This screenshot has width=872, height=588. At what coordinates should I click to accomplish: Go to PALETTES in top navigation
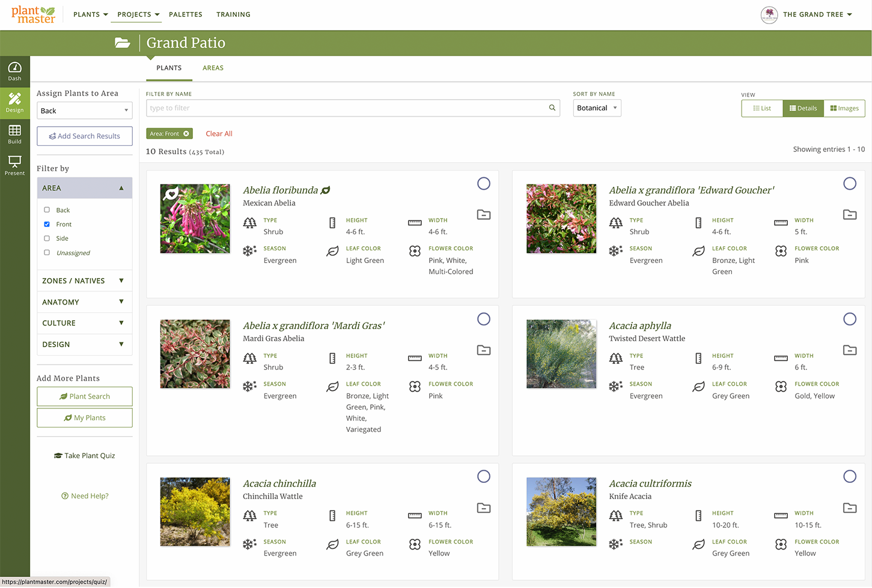point(186,14)
